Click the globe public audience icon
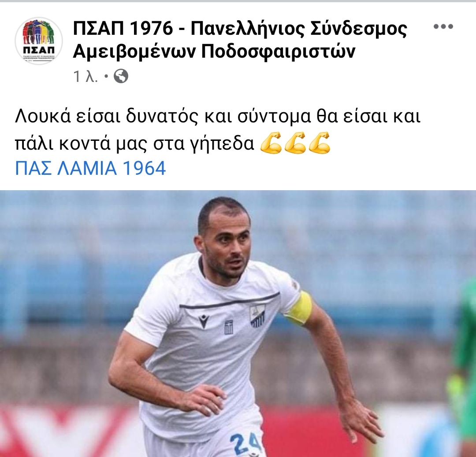The height and width of the screenshot is (457, 476). click(x=121, y=77)
